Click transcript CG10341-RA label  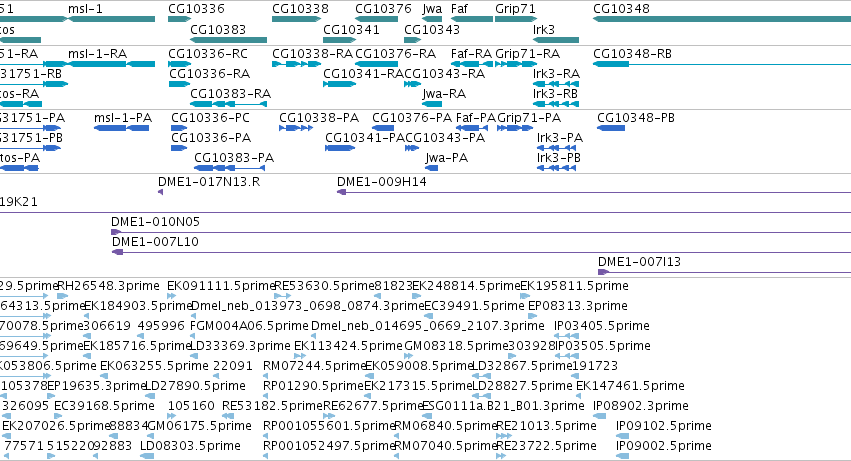363,74
